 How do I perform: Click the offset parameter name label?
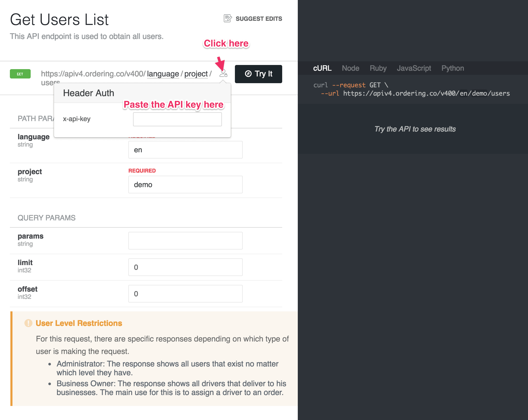pos(28,289)
